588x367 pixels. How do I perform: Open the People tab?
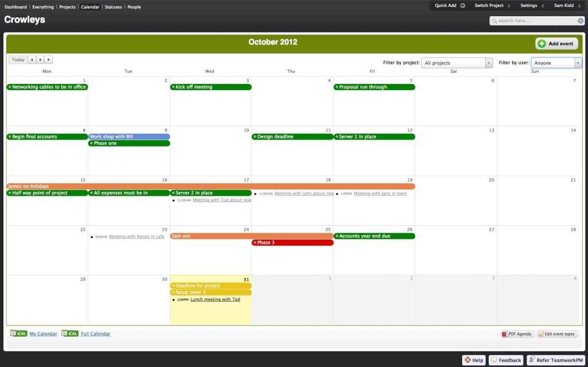click(x=134, y=7)
